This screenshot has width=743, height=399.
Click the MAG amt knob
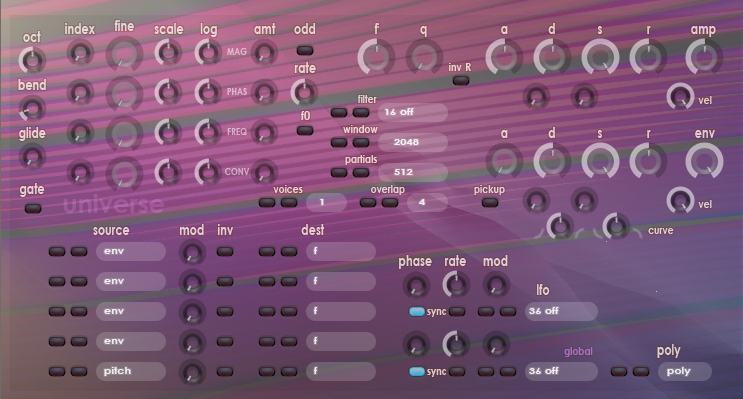coord(264,52)
